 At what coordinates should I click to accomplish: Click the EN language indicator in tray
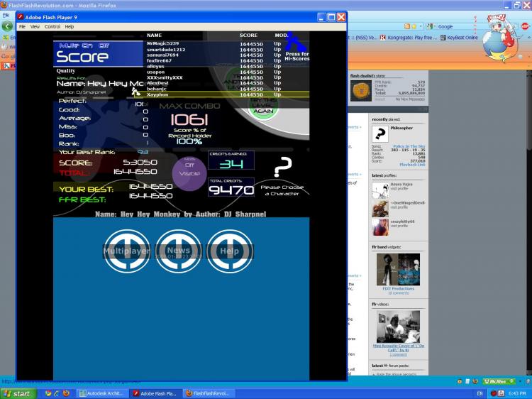coord(480,393)
